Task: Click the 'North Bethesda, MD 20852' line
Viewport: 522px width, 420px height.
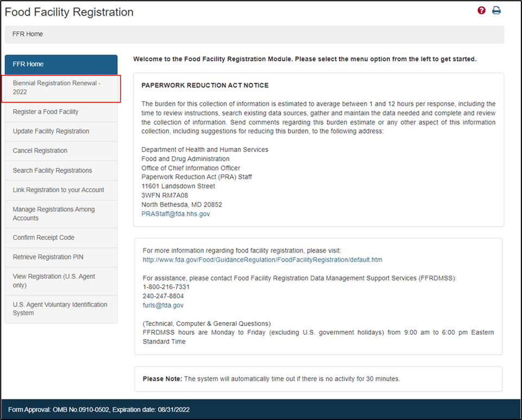Action: point(182,205)
